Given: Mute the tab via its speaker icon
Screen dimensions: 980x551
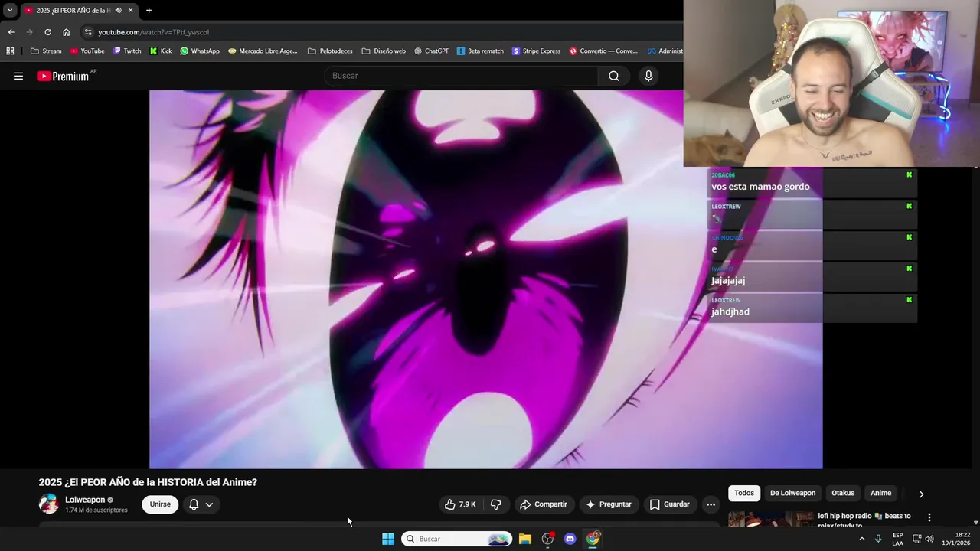Looking at the screenshot, I should click(118, 10).
